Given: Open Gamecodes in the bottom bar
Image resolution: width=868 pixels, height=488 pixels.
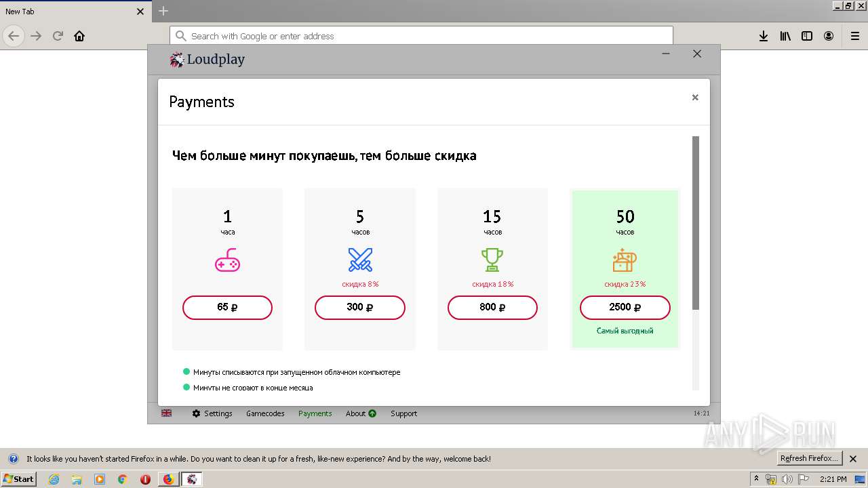Looking at the screenshot, I should click(x=265, y=413).
